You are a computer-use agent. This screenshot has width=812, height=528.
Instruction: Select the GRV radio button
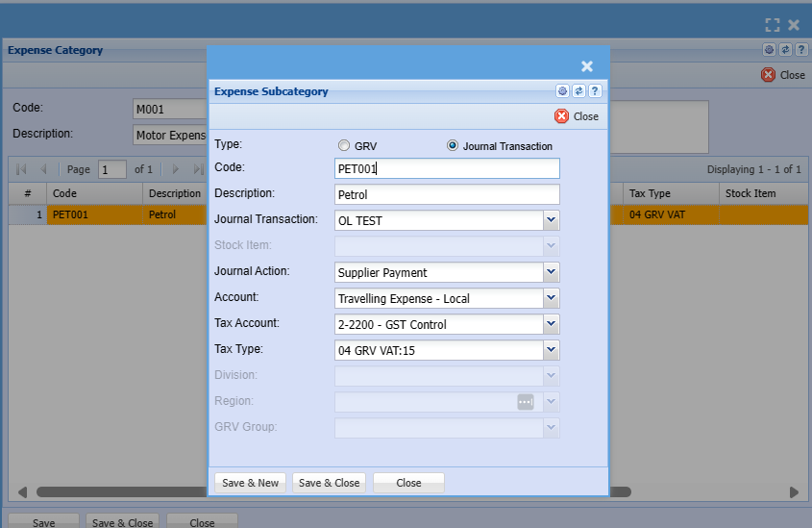344,146
